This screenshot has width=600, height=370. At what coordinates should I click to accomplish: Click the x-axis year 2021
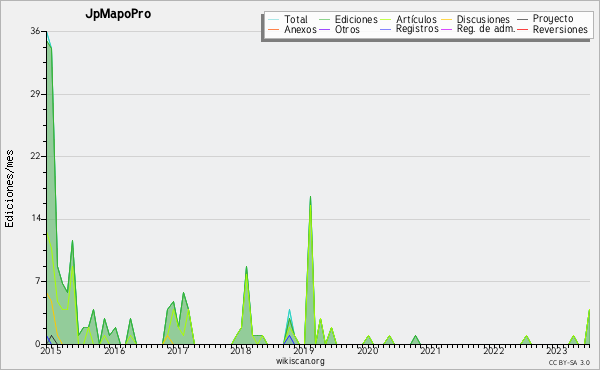[430, 351]
